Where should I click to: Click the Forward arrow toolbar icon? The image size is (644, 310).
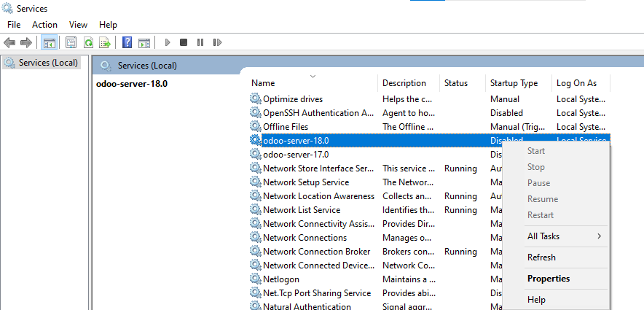tap(26, 42)
